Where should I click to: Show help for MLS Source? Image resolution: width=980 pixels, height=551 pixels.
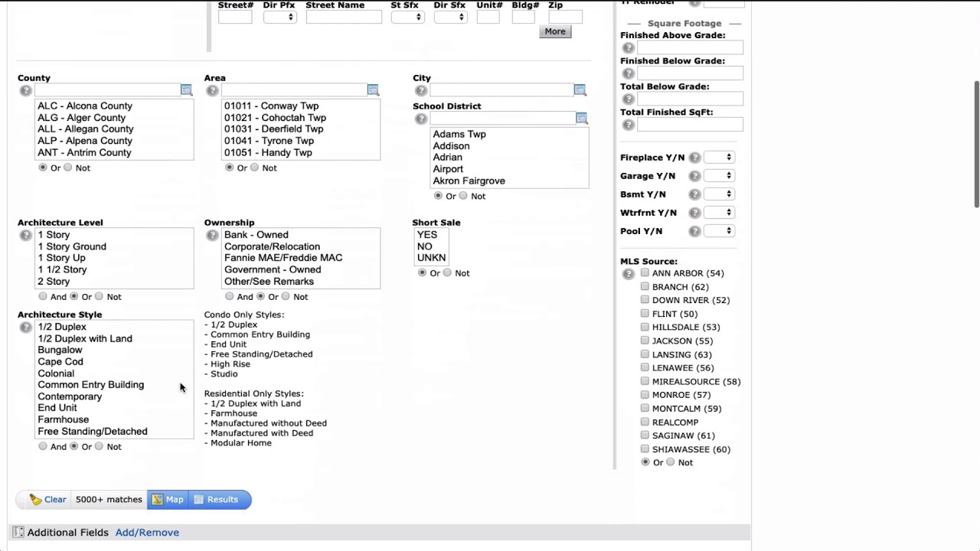pos(629,274)
